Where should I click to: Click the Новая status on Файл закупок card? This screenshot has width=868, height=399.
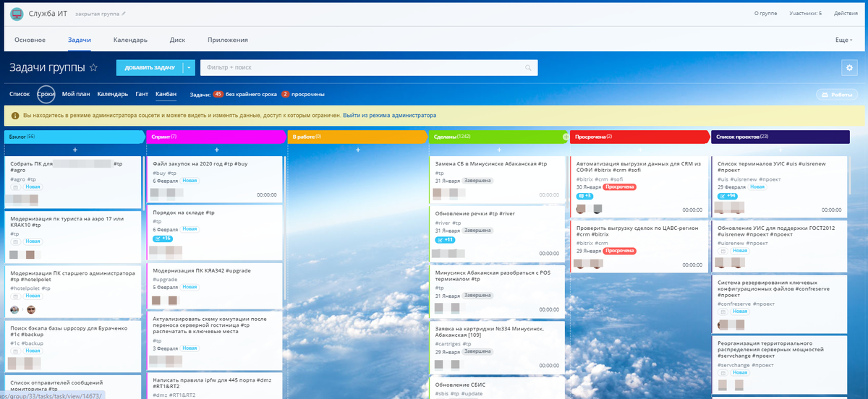[189, 181]
